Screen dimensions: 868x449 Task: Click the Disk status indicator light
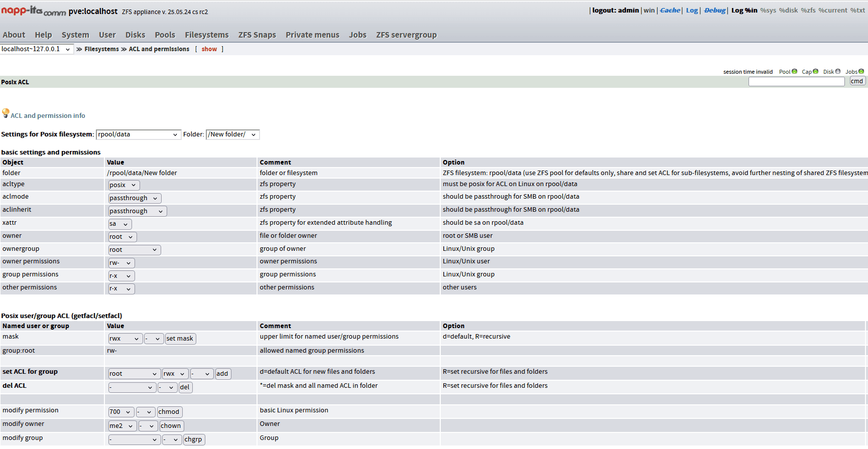[x=837, y=71]
